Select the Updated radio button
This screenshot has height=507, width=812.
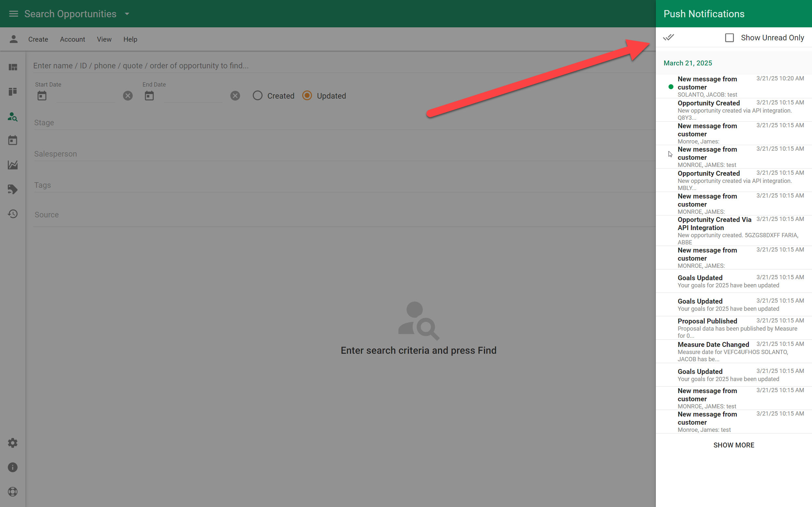307,96
